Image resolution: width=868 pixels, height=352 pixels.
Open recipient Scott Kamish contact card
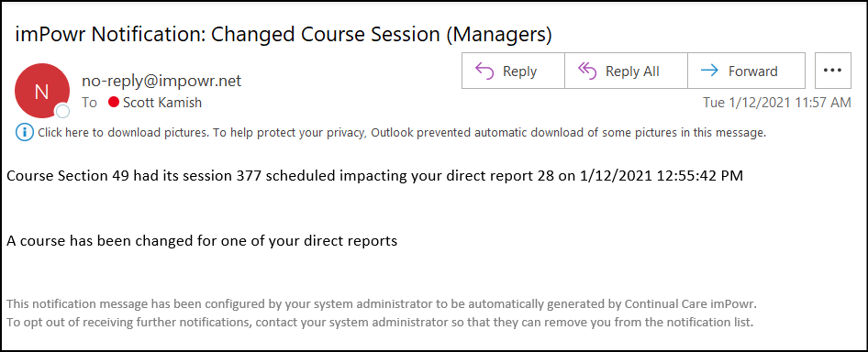pos(162,103)
